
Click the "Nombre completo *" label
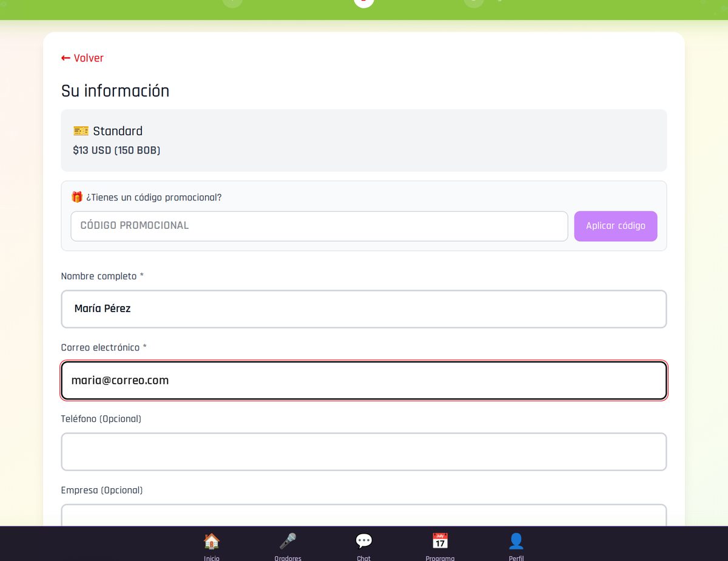(103, 276)
